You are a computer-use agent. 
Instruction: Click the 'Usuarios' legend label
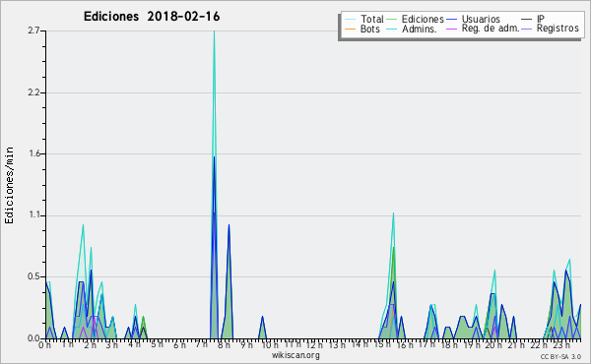pyautogui.click(x=481, y=19)
